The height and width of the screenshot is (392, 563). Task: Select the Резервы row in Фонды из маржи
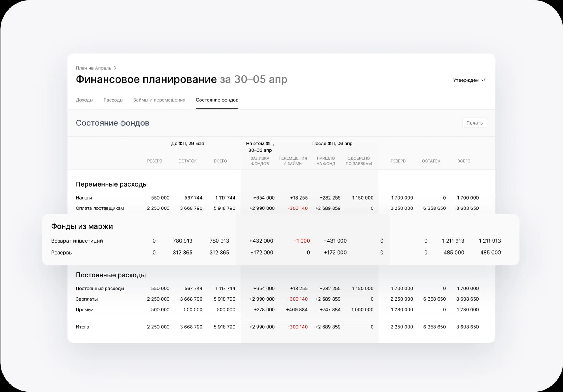(62, 253)
